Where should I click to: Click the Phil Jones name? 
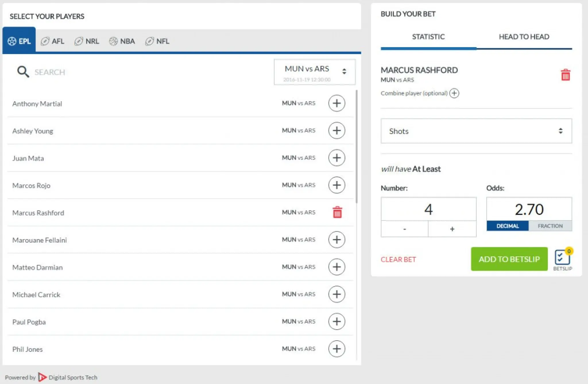[27, 350]
